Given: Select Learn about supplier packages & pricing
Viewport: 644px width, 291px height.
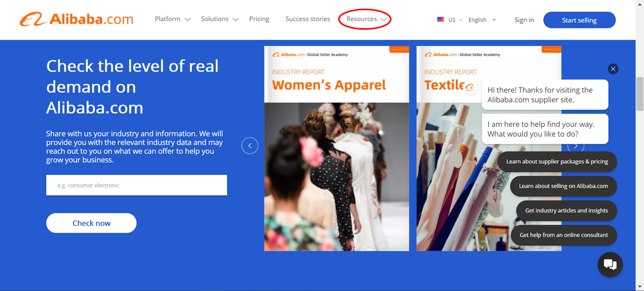Looking at the screenshot, I should tap(557, 162).
